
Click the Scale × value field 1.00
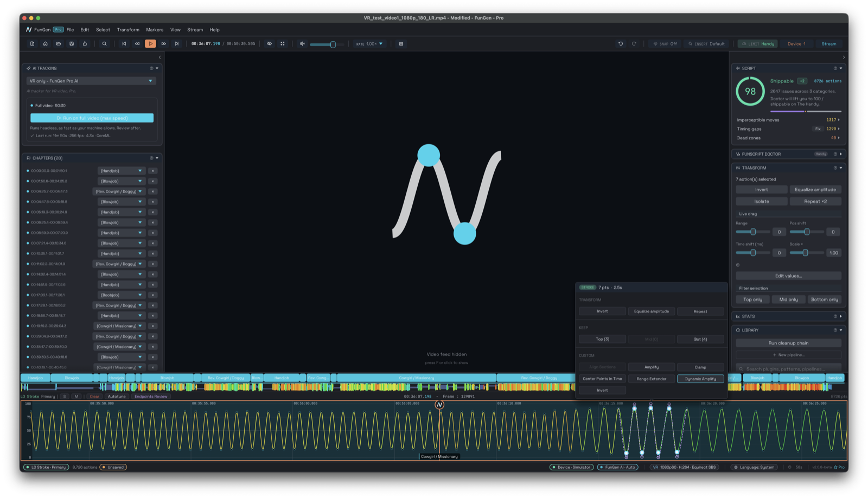(833, 253)
